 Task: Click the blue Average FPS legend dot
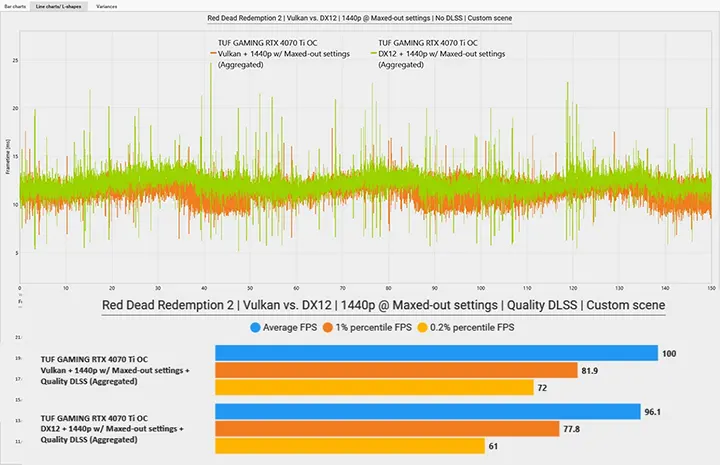[255, 327]
